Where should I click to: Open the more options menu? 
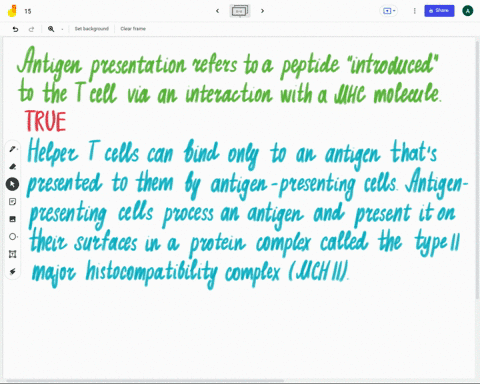[415, 11]
